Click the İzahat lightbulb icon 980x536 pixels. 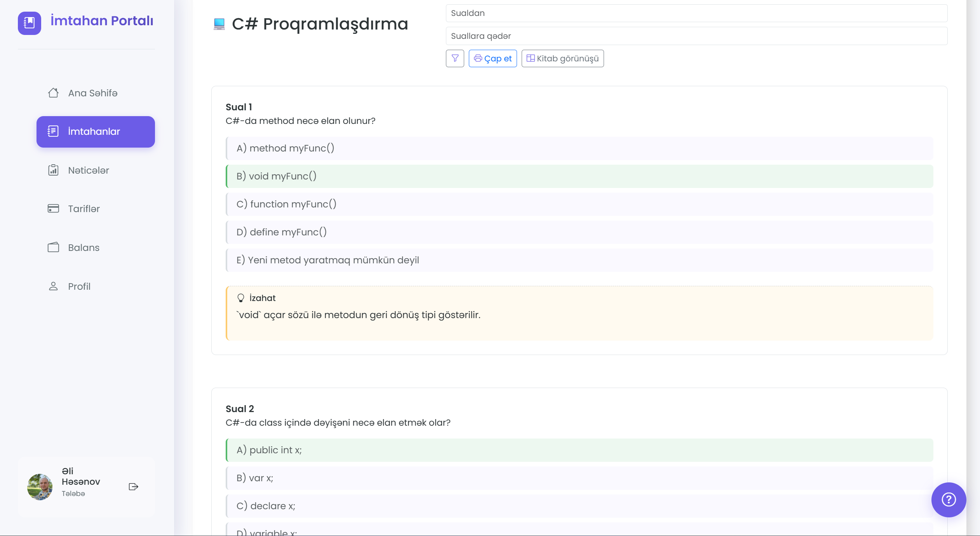point(241,298)
